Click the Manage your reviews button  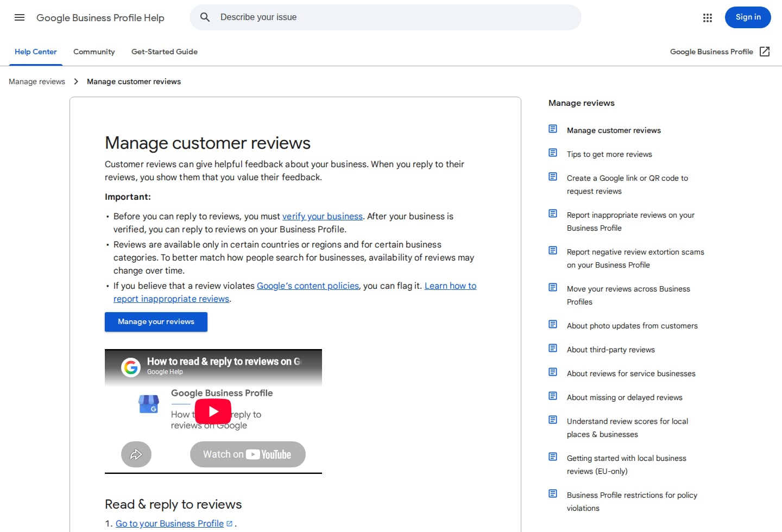156,322
